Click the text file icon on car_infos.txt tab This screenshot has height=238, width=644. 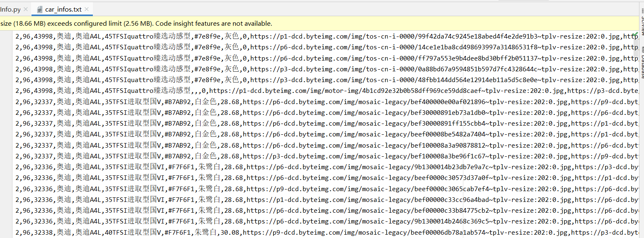pyautogui.click(x=40, y=9)
